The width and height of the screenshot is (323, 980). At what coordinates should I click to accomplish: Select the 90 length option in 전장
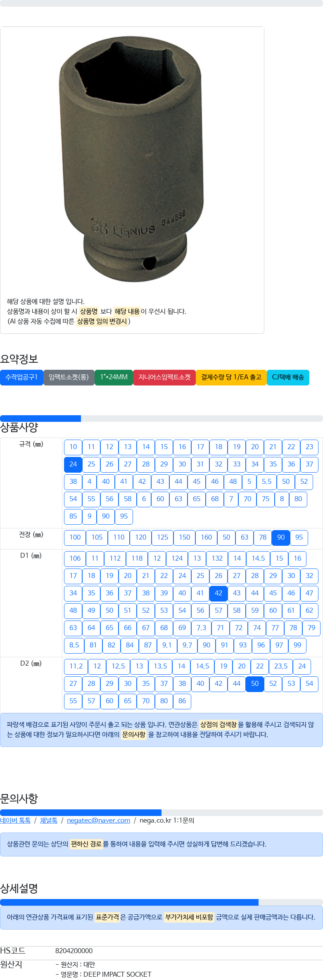click(281, 538)
